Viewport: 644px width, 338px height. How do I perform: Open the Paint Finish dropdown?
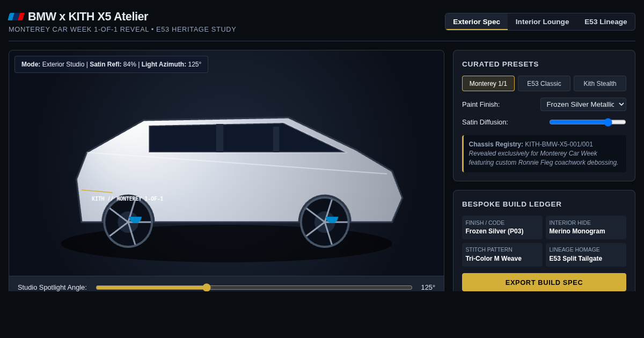[x=583, y=105]
